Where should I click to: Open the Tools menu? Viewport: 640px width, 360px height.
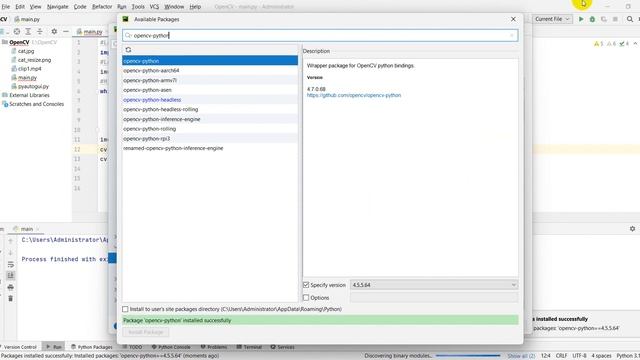[138, 7]
